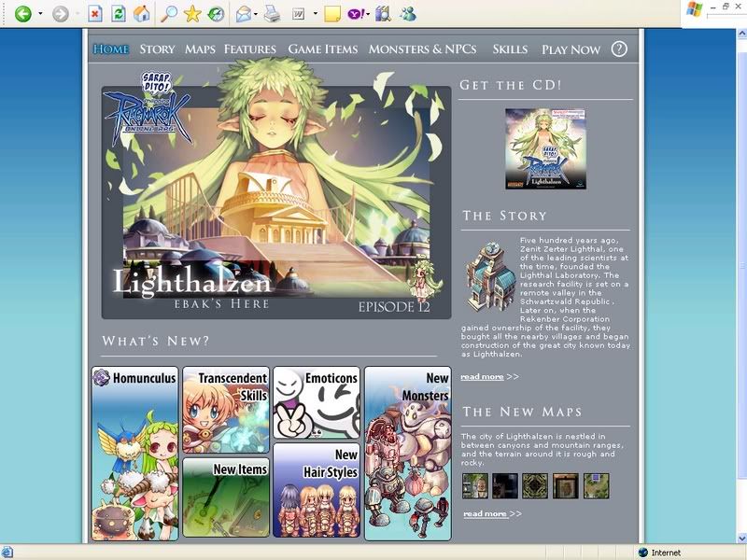Click the Mail envelope icon
This screenshot has width=747, height=560.
tap(244, 14)
